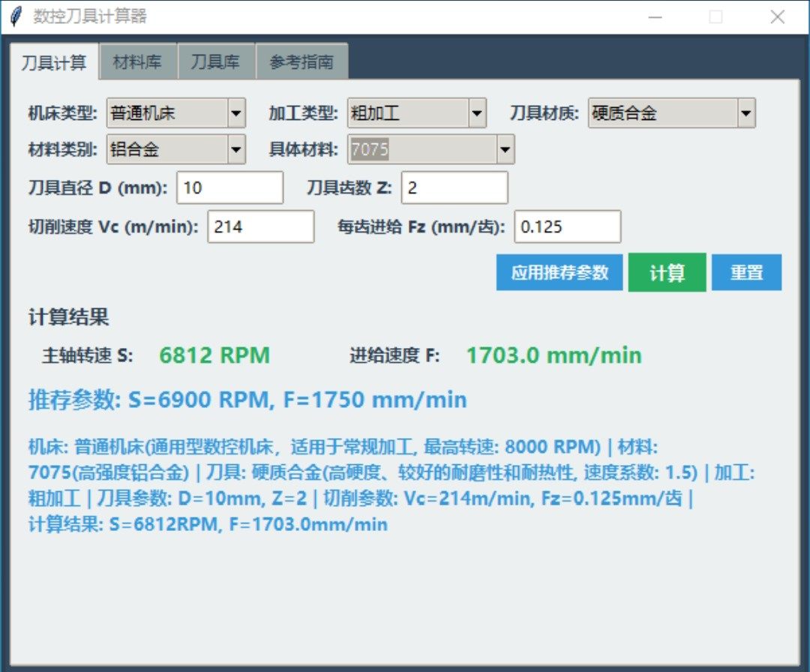
Task: Switch to the 刀具计算 tab
Action: click(x=54, y=62)
